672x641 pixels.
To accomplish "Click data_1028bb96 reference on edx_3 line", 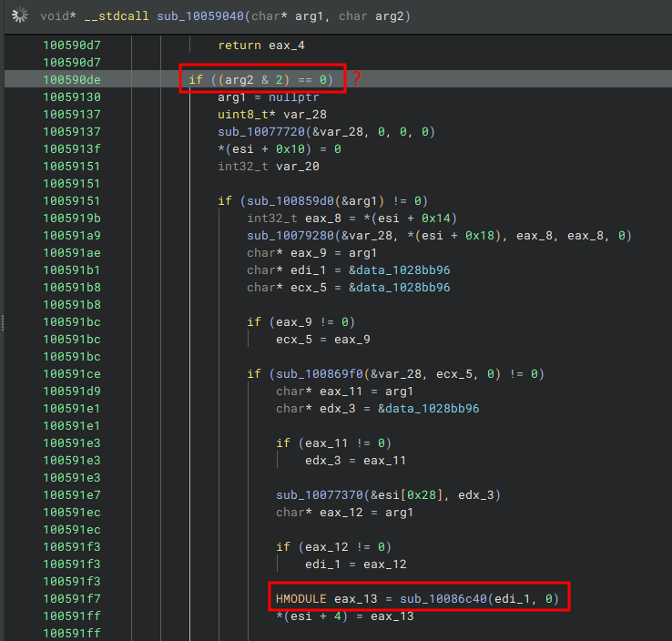I will [429, 408].
